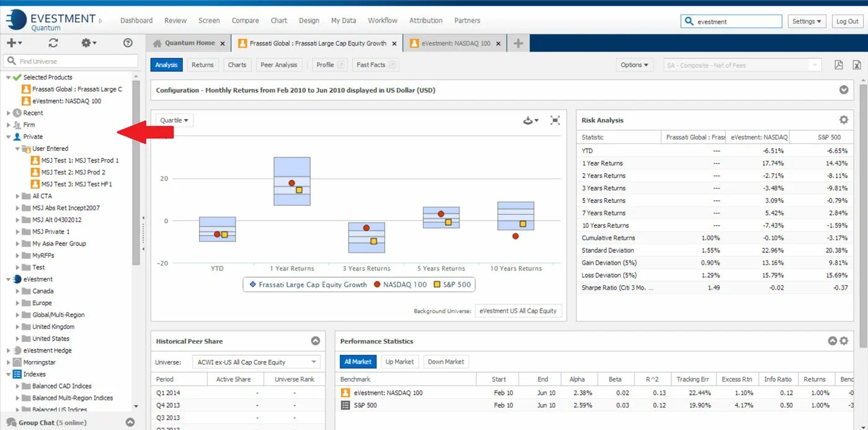868x430 pixels.
Task: Select MSJ Test 3: MSJ Test HF1
Action: [x=71, y=184]
